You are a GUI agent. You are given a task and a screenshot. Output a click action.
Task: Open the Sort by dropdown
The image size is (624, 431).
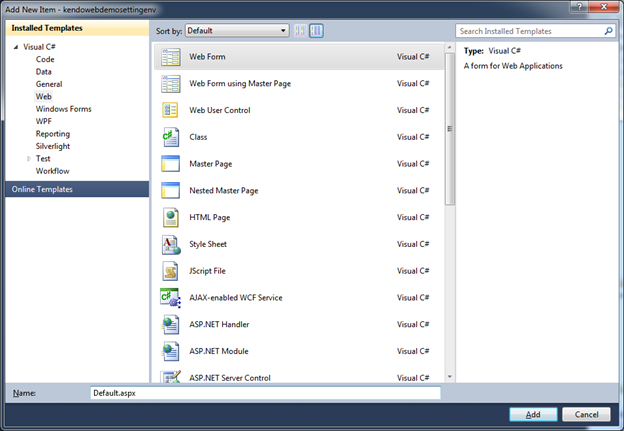coord(238,31)
